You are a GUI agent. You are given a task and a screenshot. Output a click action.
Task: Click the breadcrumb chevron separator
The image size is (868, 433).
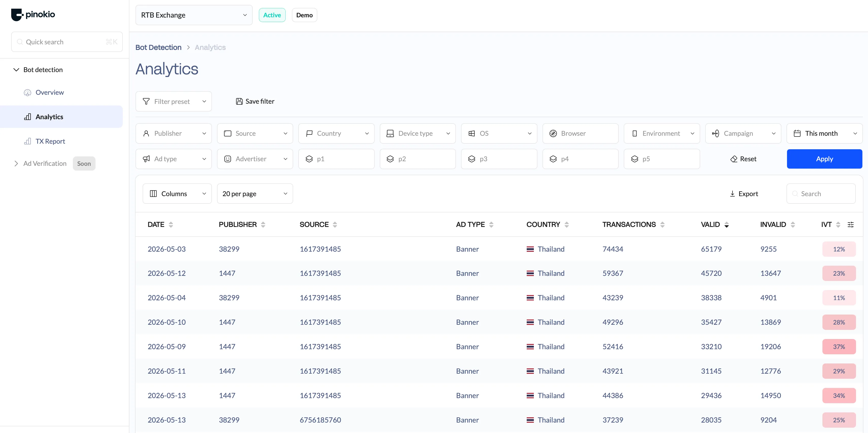[188, 48]
